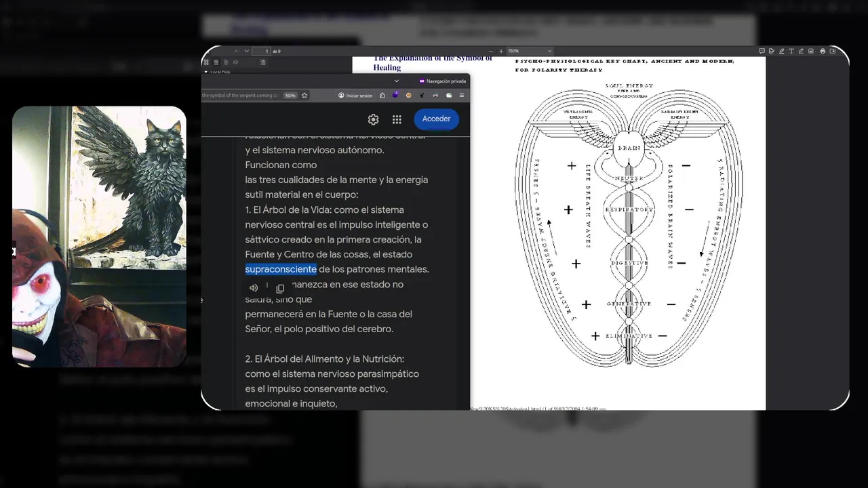Click Iniciar sesión in browser toolbar

(355, 96)
